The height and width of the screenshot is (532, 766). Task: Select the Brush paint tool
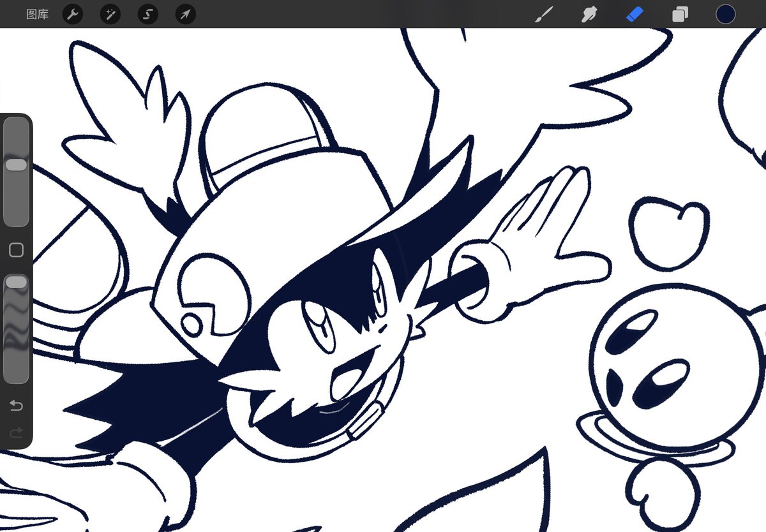[x=543, y=14]
